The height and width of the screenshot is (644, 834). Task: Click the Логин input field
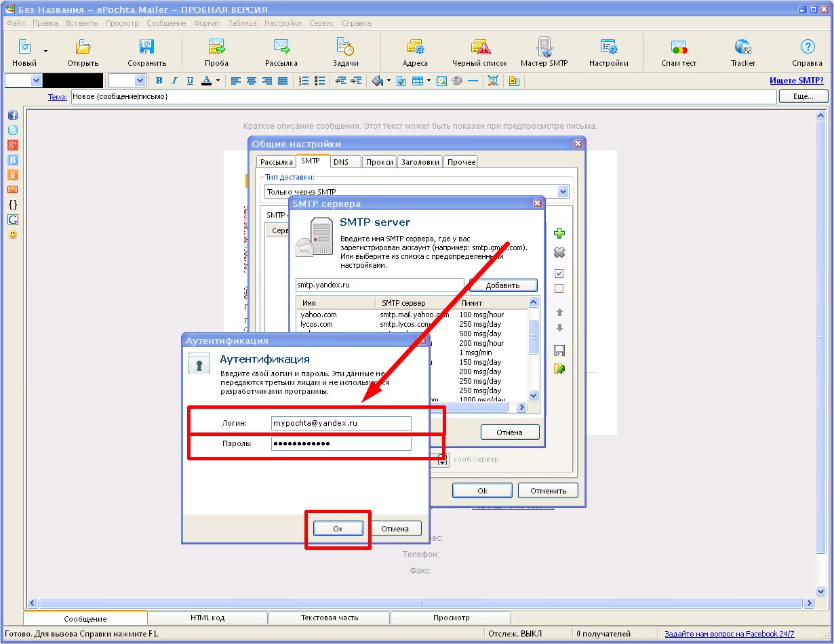pyautogui.click(x=341, y=423)
